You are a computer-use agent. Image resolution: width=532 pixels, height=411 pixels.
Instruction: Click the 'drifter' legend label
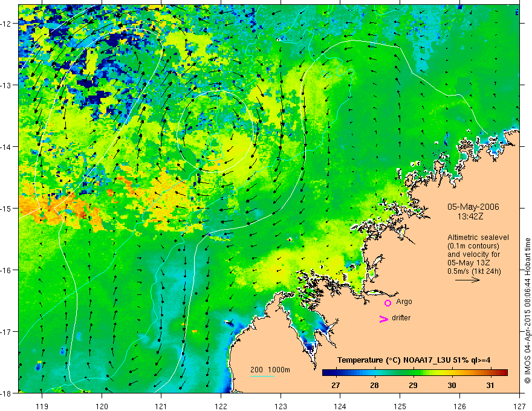click(x=401, y=318)
